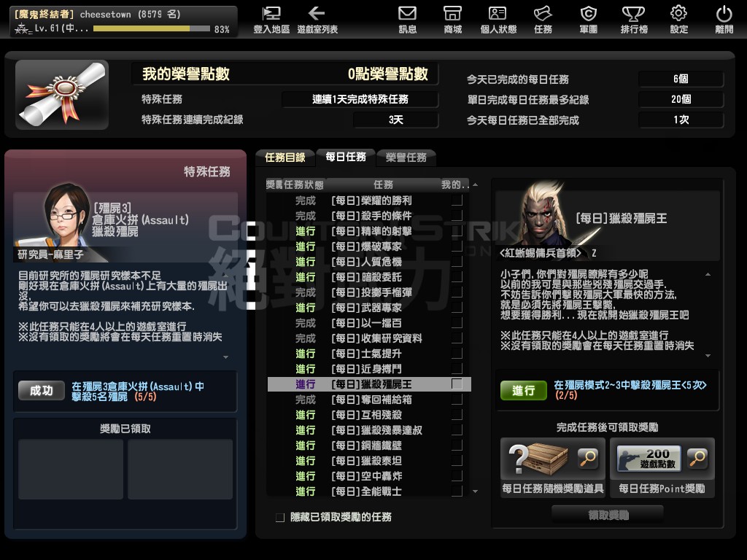The width and height of the screenshot is (747, 560).
Task: Switch to the 任務目錄 tab
Action: [x=285, y=157]
